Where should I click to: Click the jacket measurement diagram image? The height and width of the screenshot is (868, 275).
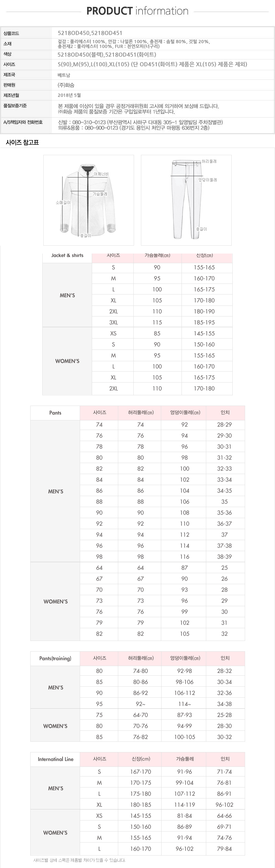point(88,200)
